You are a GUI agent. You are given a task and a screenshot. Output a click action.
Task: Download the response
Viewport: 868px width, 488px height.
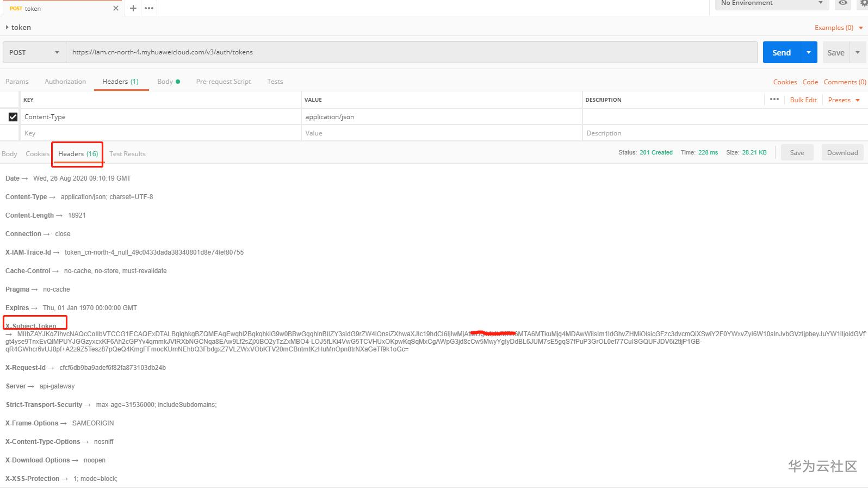tap(842, 153)
